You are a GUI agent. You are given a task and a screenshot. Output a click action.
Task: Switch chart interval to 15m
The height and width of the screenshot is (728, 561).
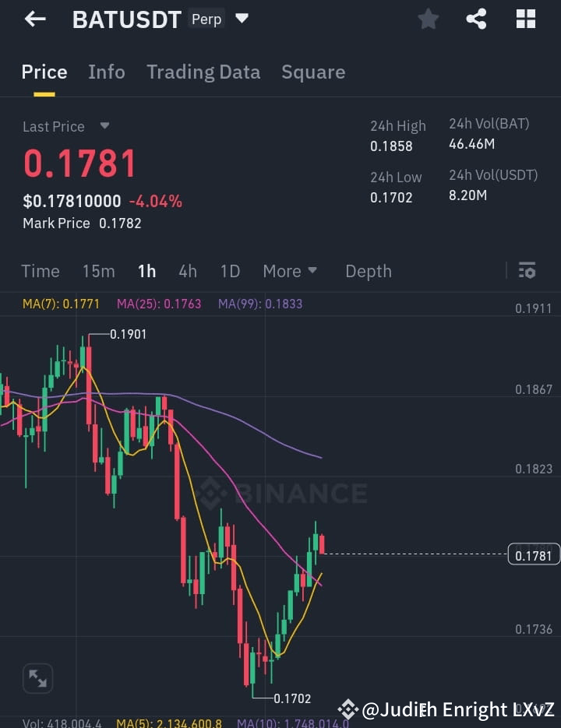click(x=98, y=271)
